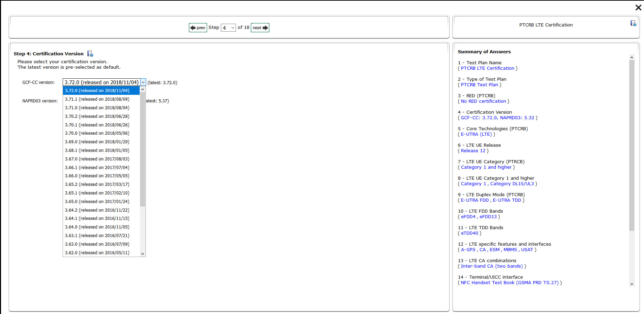Screen dimensions: 644x314
Task: Open the Release 12 answer link
Action: click(x=473, y=151)
